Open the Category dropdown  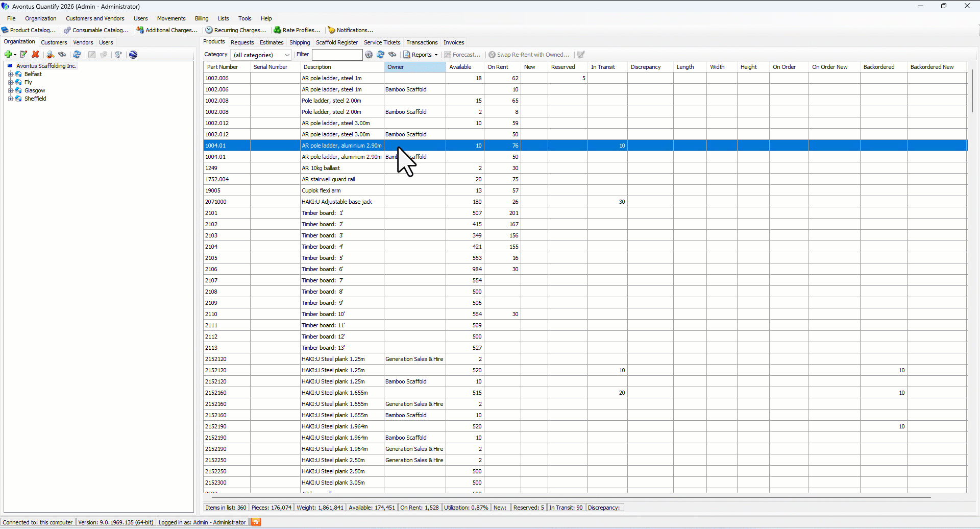(261, 55)
